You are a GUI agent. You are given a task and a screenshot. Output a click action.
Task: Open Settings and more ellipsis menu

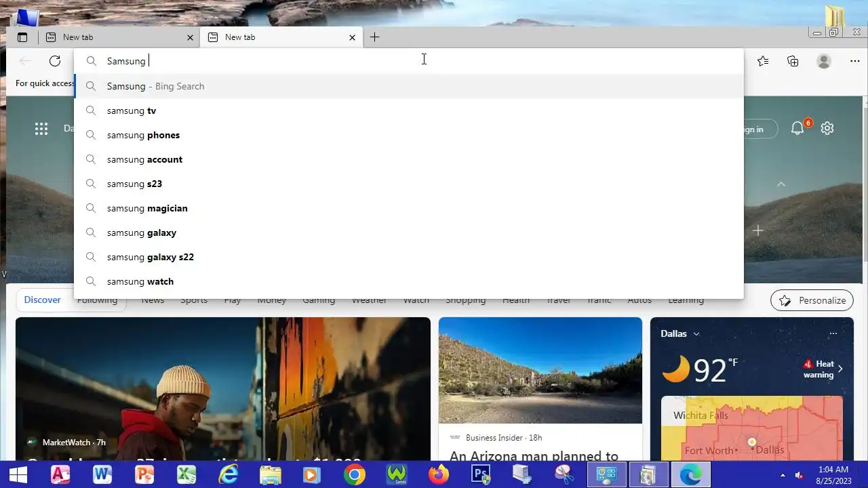tap(854, 61)
